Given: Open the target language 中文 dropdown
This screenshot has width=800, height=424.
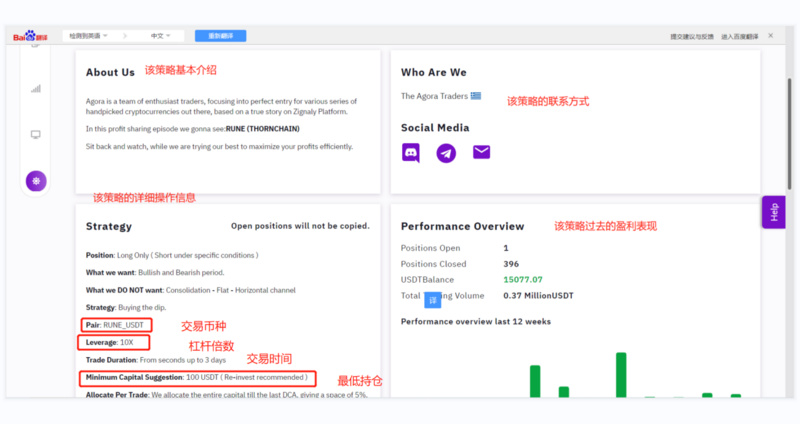Looking at the screenshot, I should point(160,36).
